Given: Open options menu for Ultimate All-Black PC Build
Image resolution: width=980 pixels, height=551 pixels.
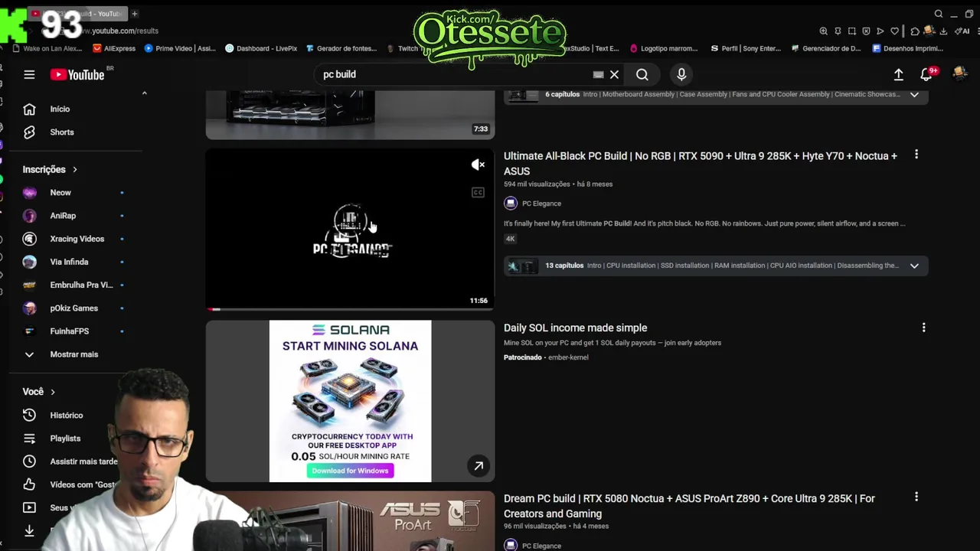Looking at the screenshot, I should (916, 155).
